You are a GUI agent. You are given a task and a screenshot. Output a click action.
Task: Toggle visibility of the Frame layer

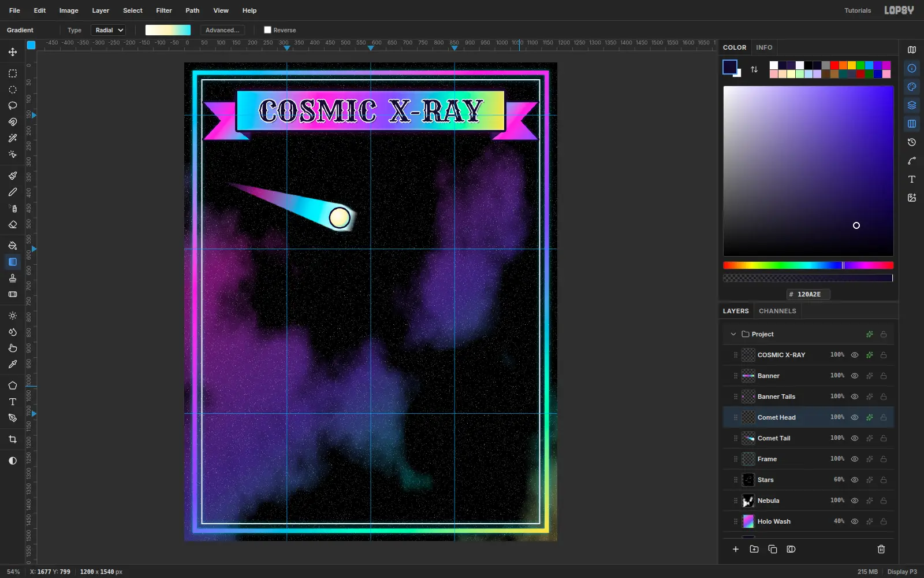pos(855,459)
